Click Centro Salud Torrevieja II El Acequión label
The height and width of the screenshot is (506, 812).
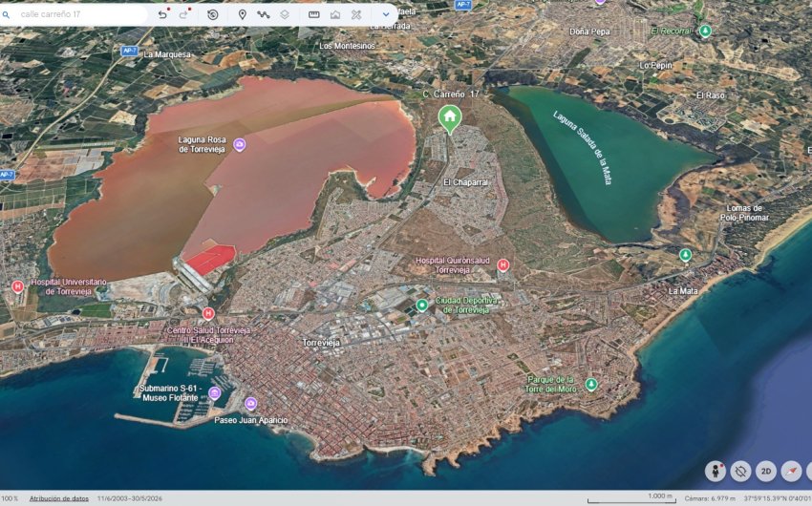[x=208, y=335]
